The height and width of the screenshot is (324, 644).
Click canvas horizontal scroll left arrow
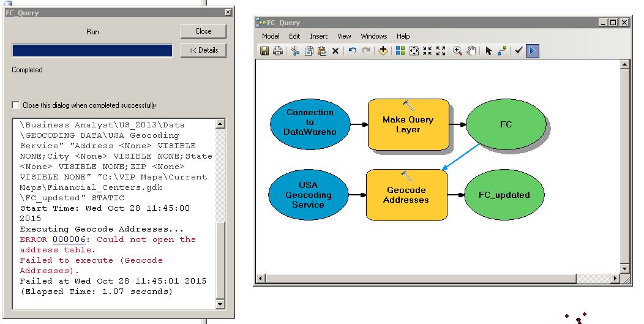click(x=260, y=279)
